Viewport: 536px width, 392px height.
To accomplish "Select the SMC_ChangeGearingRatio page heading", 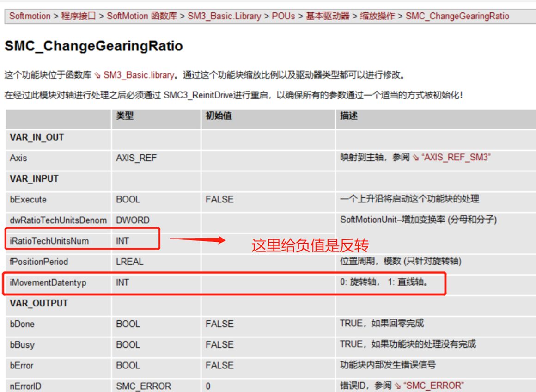I will 94,46.
